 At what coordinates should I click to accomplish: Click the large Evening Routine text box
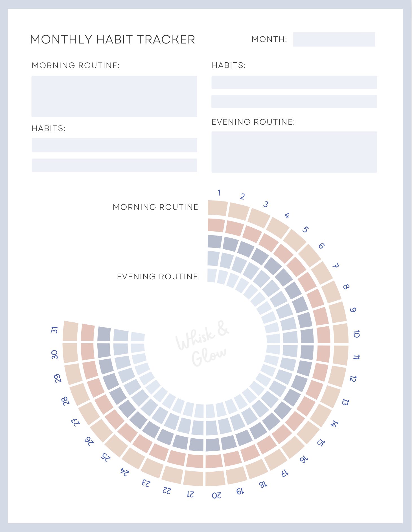(294, 152)
